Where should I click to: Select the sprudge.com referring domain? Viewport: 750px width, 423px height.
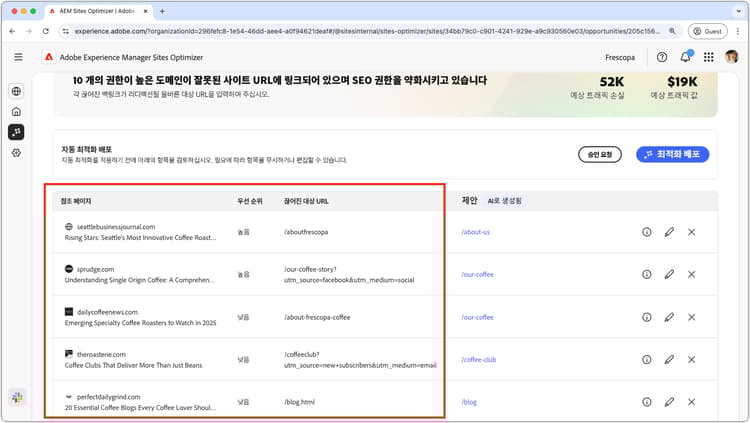point(95,269)
